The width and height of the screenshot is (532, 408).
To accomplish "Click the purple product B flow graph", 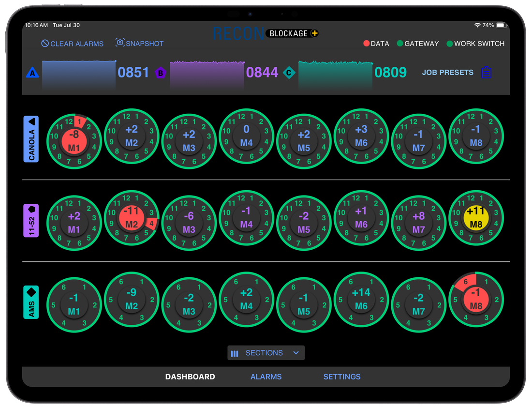I will (x=207, y=75).
